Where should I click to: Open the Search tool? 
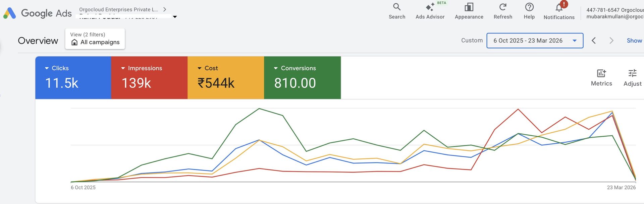397,11
